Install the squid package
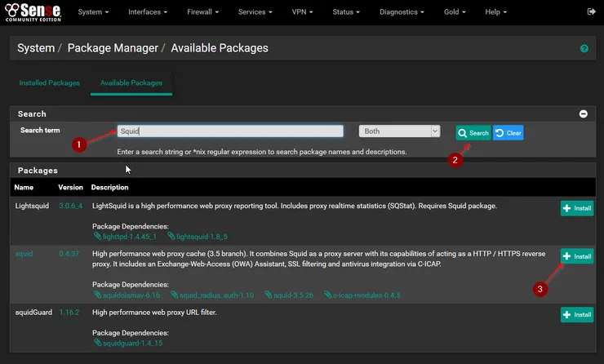 click(x=577, y=256)
